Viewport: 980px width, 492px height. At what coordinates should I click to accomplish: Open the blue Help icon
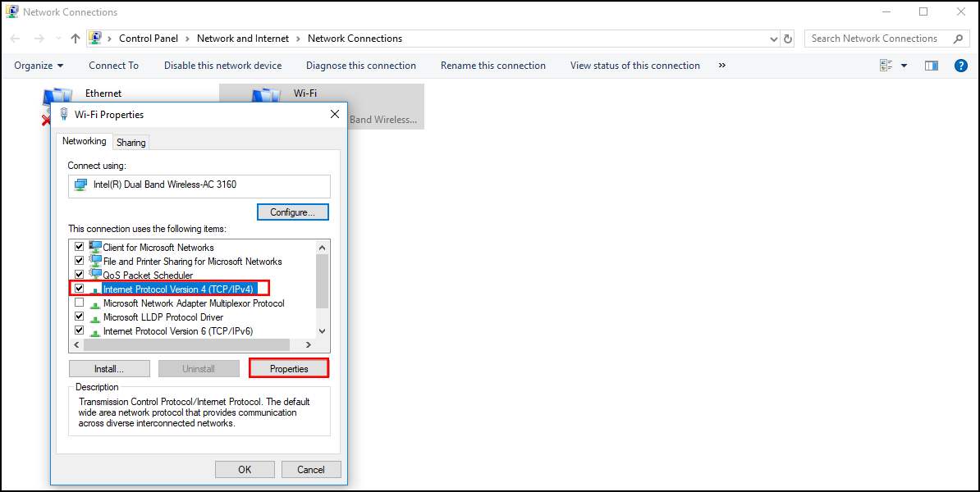pyautogui.click(x=961, y=66)
